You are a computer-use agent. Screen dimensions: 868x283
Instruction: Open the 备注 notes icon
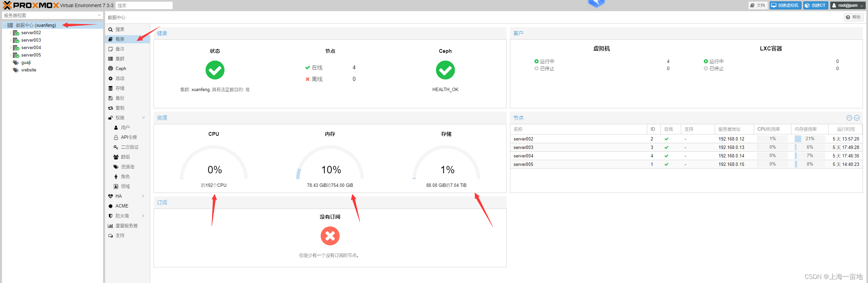[x=111, y=49]
